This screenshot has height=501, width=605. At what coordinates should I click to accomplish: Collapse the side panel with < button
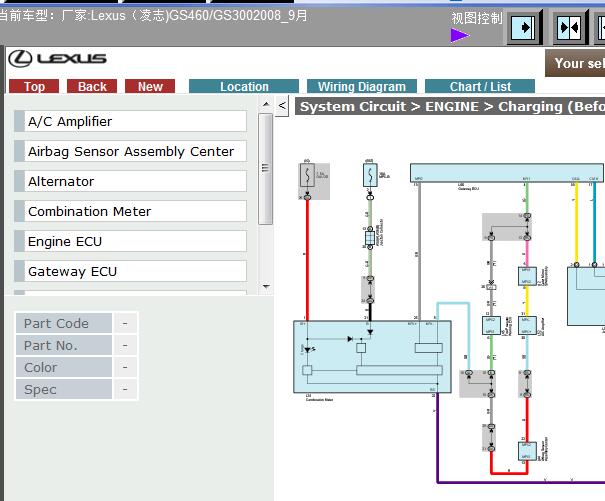(x=282, y=105)
